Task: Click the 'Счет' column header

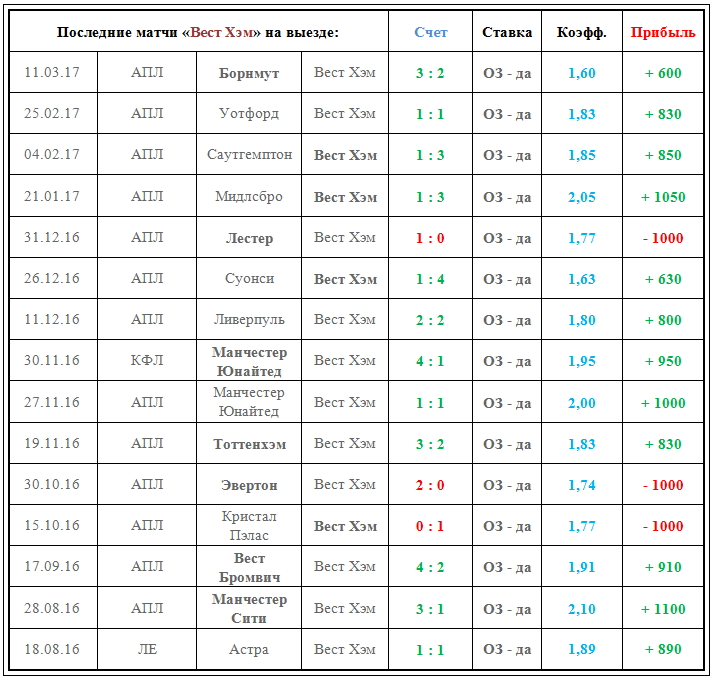Action: [x=431, y=33]
